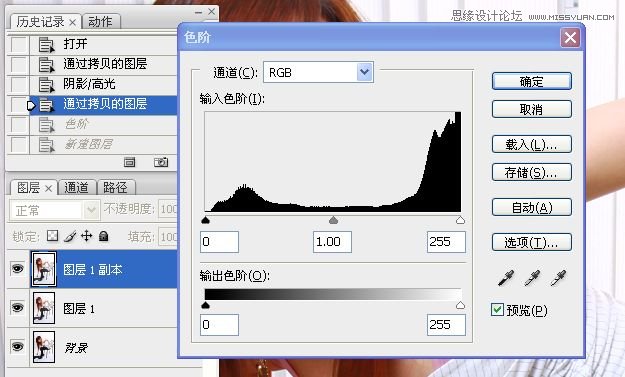The image size is (625, 377).
Task: Close the 历史记录 tab with its x
Action: [73, 22]
